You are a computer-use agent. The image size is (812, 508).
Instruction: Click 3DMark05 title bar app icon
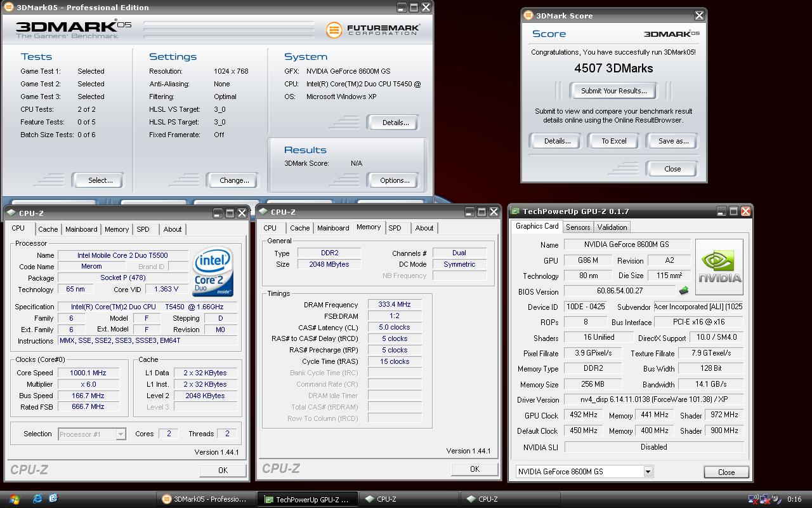[x=8, y=8]
